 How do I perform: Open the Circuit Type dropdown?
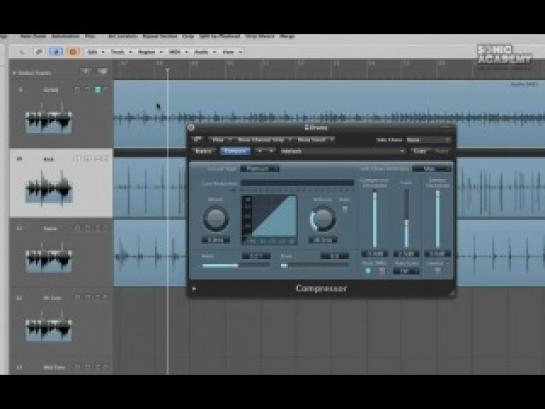[260, 169]
